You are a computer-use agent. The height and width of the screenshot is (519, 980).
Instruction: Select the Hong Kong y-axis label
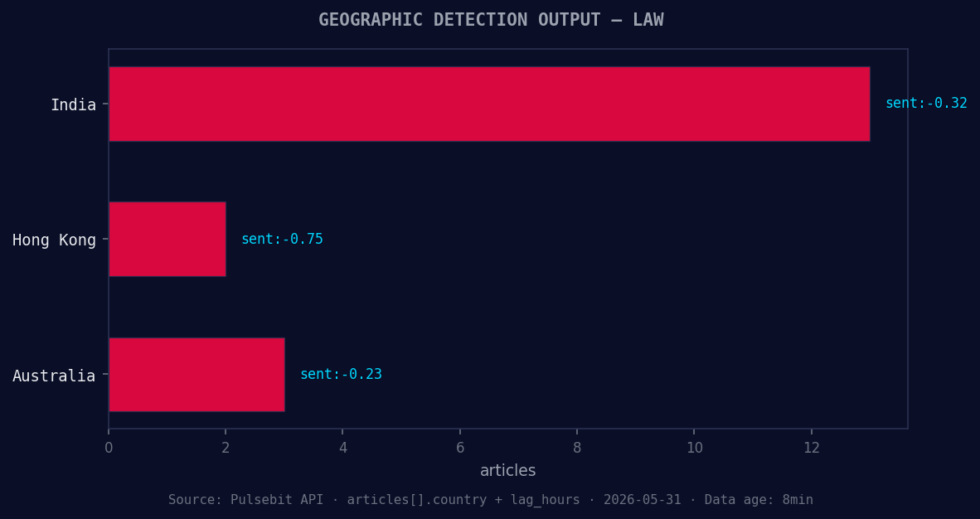pyautogui.click(x=55, y=240)
